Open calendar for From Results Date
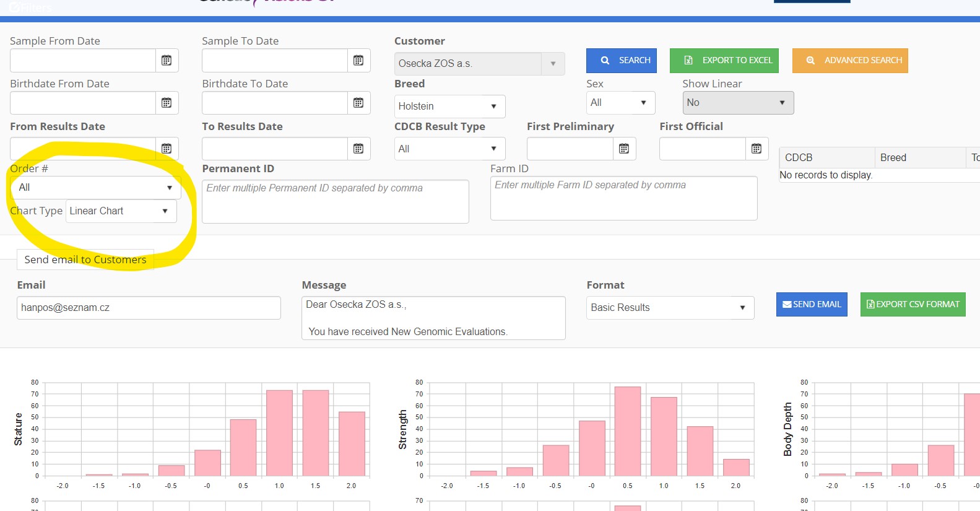This screenshot has width=980, height=511. coord(167,149)
